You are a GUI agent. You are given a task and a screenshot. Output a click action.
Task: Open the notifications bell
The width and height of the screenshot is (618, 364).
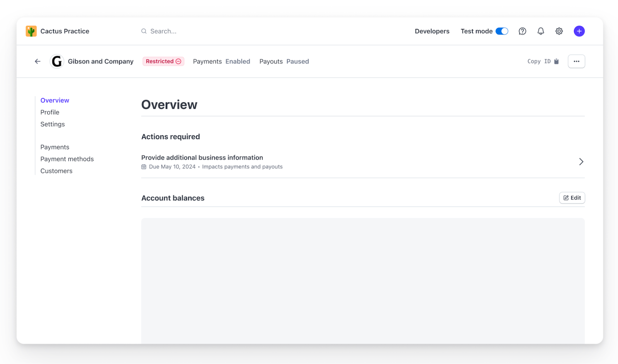point(541,31)
